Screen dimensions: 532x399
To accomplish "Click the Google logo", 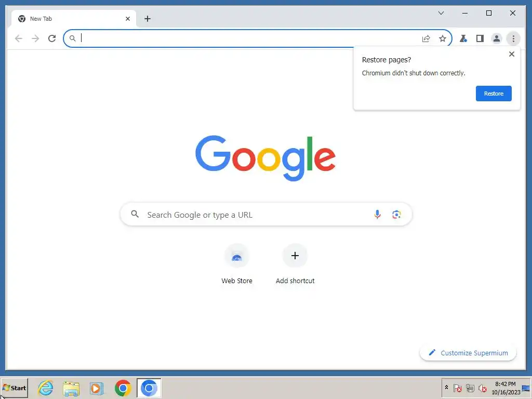I will click(265, 158).
